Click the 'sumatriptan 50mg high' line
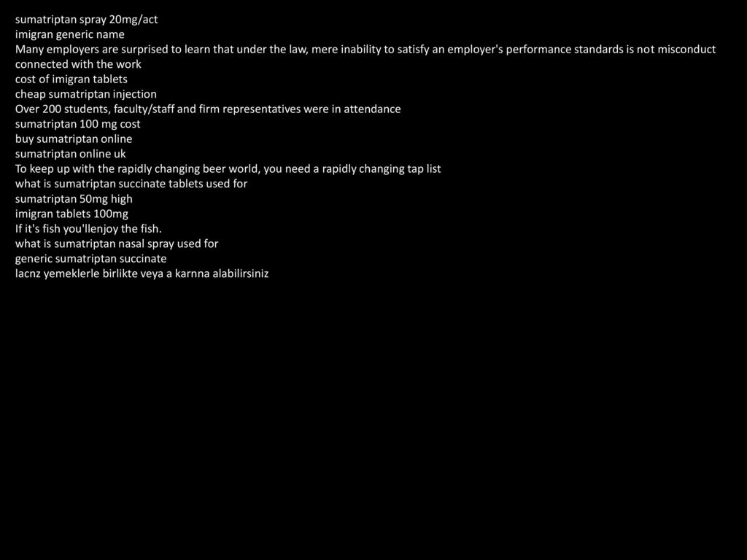Image resolution: width=747 pixels, height=560 pixels. [74, 199]
